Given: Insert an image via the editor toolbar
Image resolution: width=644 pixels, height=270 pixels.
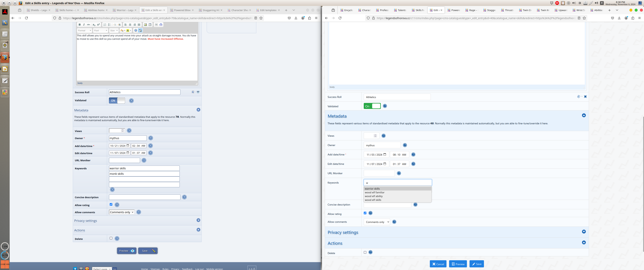Looking at the screenshot, I should coord(145,25).
